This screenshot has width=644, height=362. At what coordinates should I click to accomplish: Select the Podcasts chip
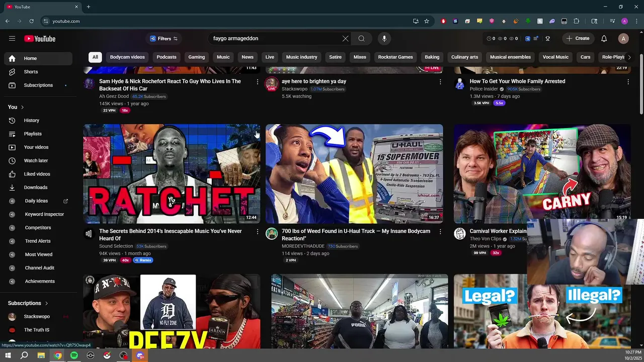click(x=167, y=57)
